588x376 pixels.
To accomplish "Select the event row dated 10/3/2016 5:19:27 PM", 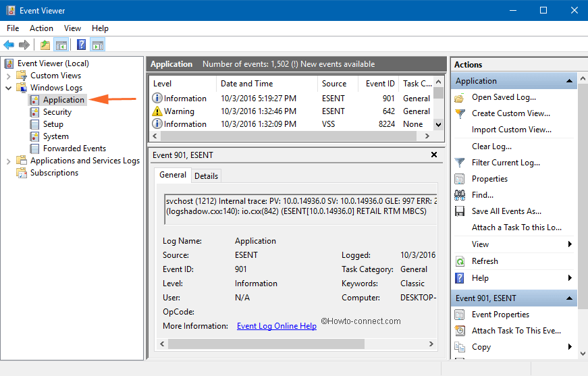I will [x=292, y=99].
